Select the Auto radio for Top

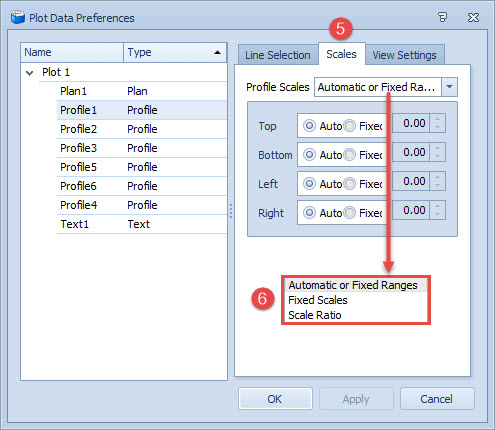tap(309, 126)
